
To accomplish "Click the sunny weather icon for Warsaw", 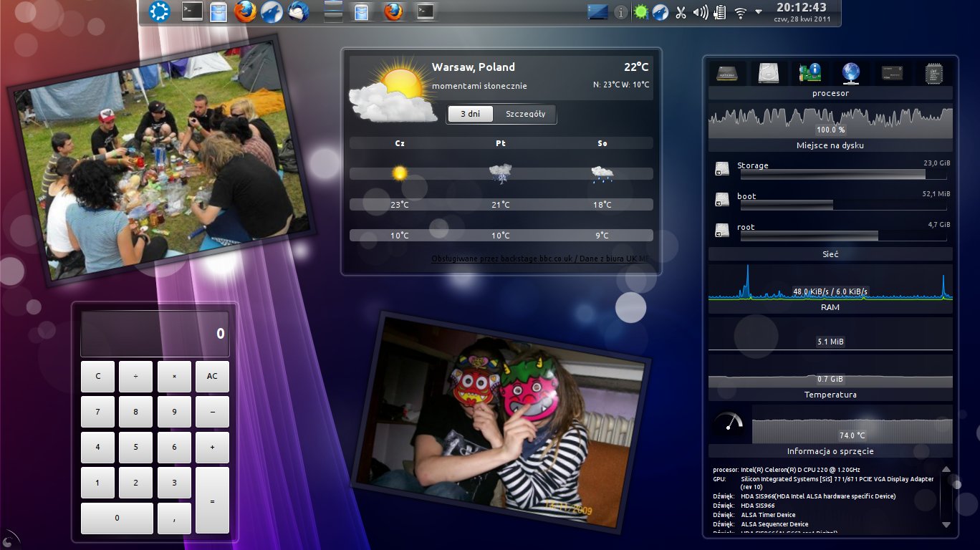I will [x=393, y=92].
